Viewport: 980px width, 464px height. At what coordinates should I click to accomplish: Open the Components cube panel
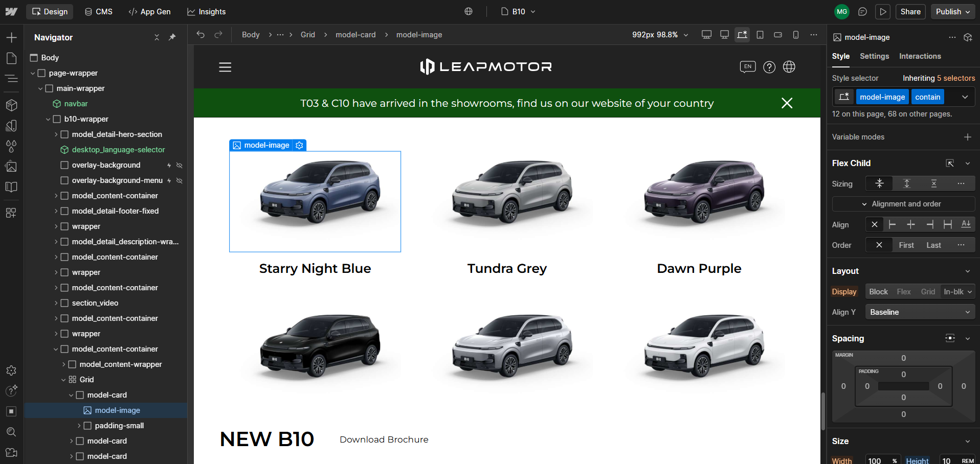[x=11, y=105]
